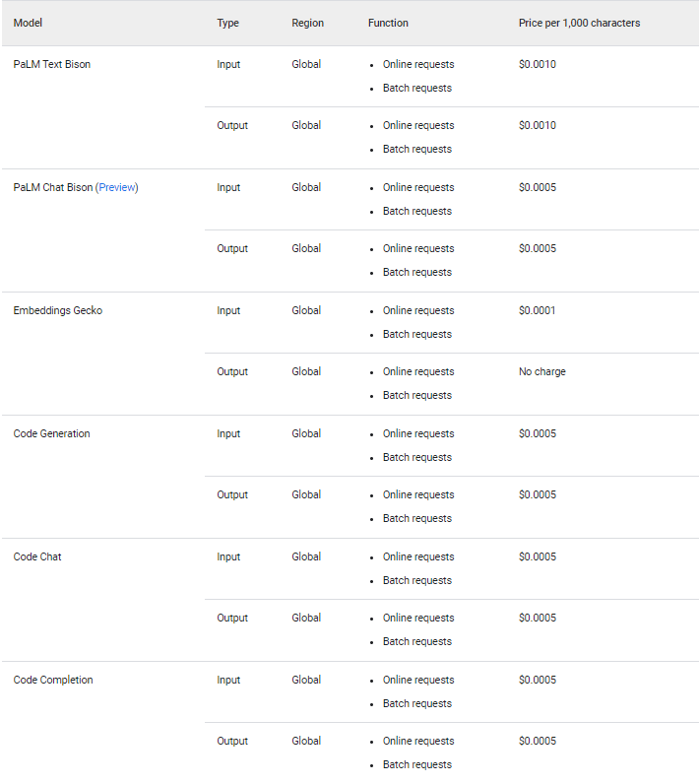Click the Code Chat model name

click(37, 557)
